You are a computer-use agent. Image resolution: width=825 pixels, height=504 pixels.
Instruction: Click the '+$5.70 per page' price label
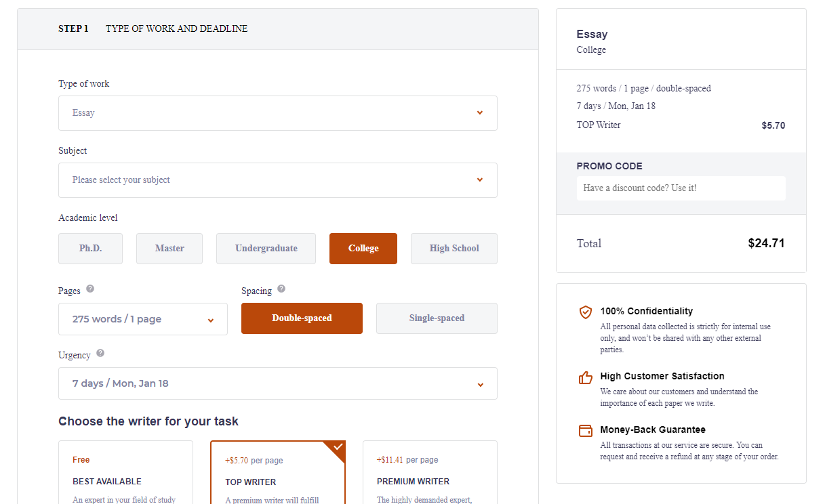[254, 461]
